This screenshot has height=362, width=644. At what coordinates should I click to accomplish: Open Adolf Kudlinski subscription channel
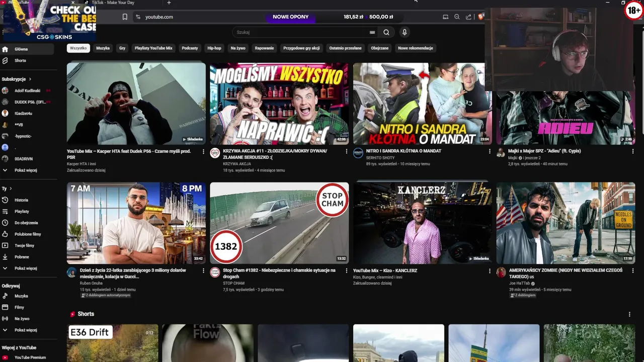coord(27,90)
